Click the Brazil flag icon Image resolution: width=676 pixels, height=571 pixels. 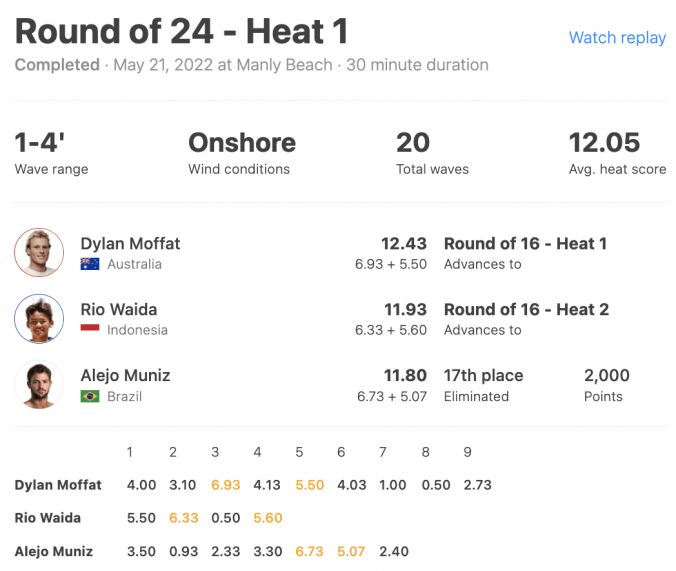point(90,396)
